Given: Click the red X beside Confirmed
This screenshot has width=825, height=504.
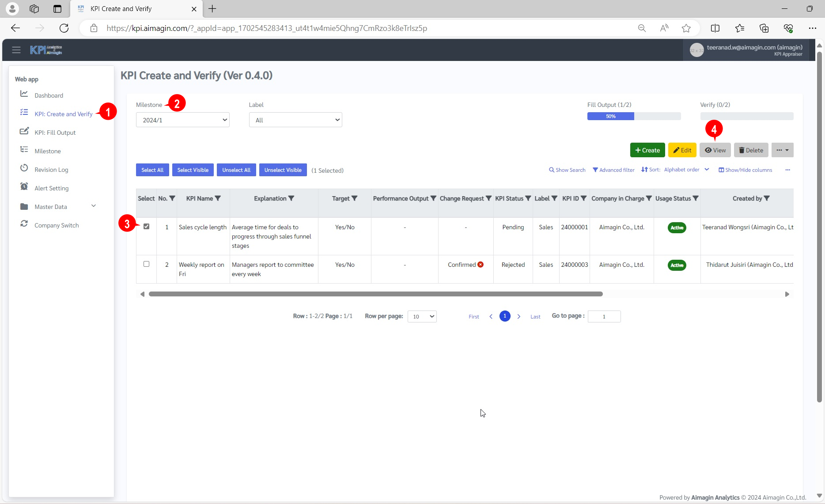Looking at the screenshot, I should (481, 265).
